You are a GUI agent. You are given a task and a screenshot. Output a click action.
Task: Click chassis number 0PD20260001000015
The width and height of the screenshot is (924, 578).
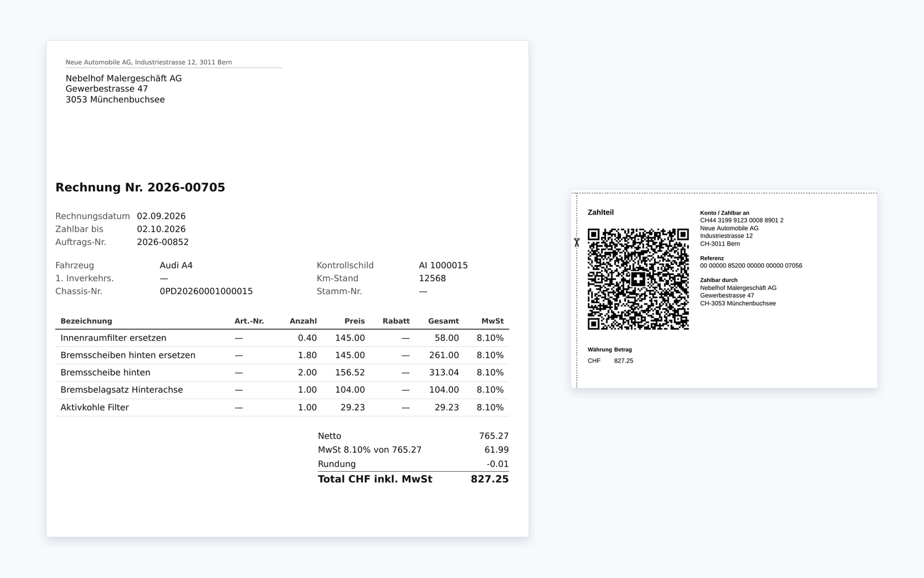[x=206, y=291]
